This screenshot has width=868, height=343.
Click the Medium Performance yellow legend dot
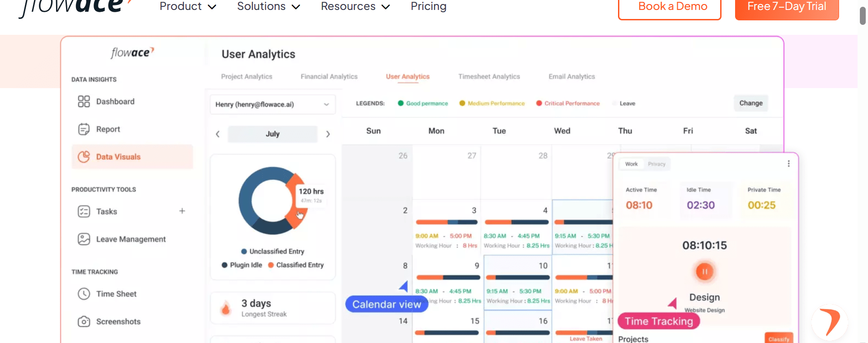pyautogui.click(x=462, y=103)
